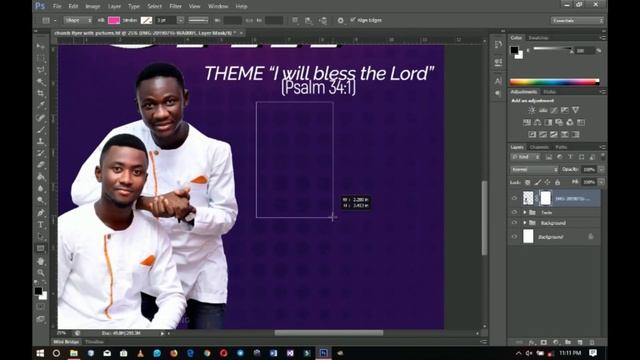Open Kind layer filter dropdown
Screen dimensions: 640x360
click(526, 157)
